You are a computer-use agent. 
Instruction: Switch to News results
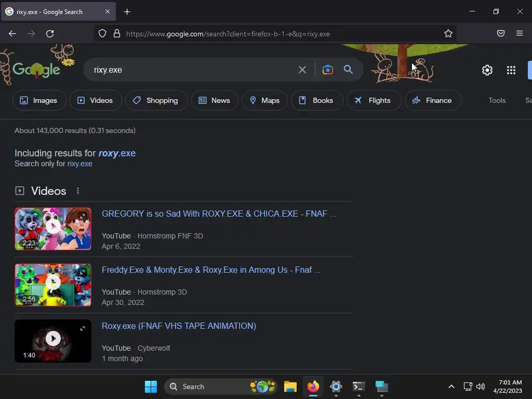click(x=215, y=100)
